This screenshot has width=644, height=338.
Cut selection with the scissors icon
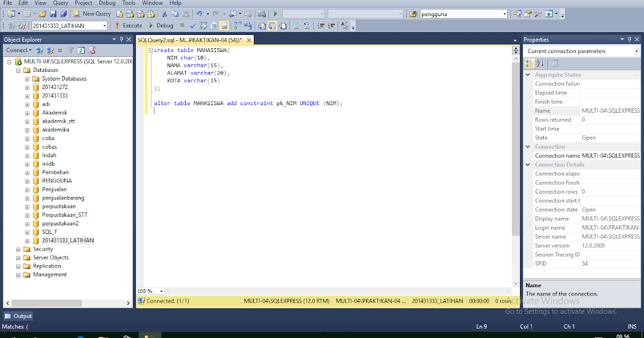(x=164, y=13)
